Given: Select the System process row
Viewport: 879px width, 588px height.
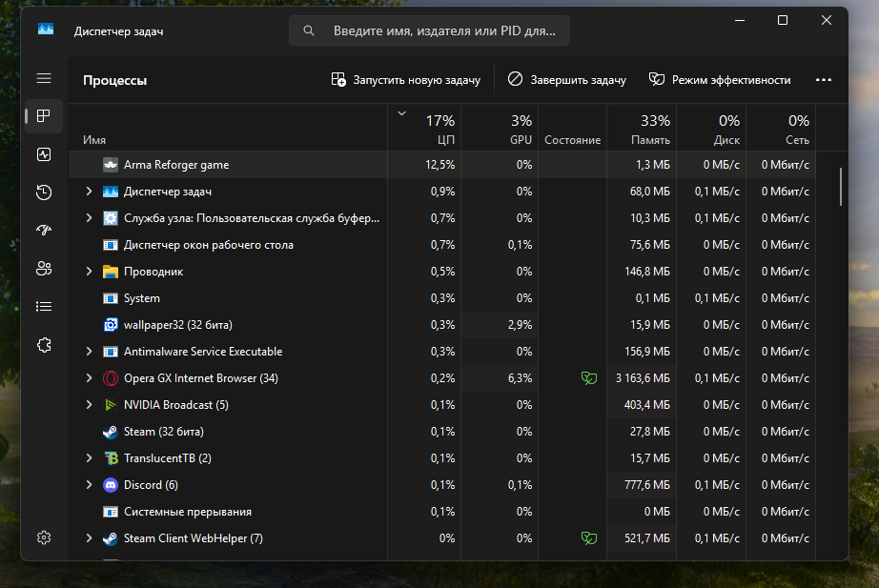Looking at the screenshot, I should pyautogui.click(x=441, y=298).
